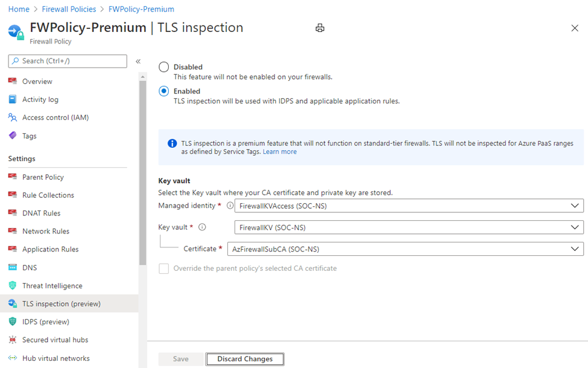This screenshot has width=588, height=368.
Task: Click the Threat Intelligence shield icon
Action: (x=12, y=285)
